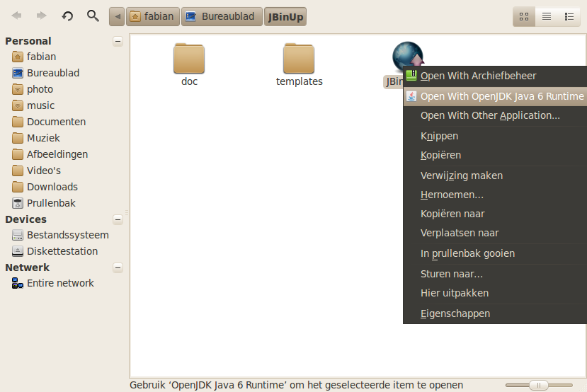Choose Open With OpenJDK Java 6 Runtime

[x=495, y=96]
